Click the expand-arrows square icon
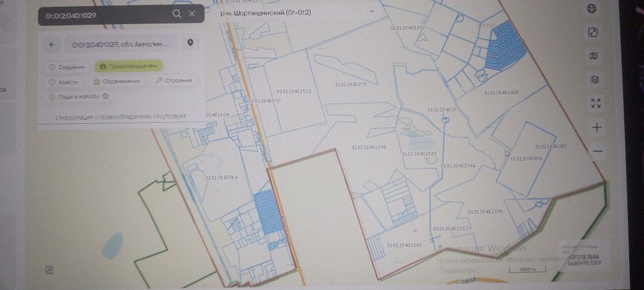The image size is (644, 290). tap(592, 32)
